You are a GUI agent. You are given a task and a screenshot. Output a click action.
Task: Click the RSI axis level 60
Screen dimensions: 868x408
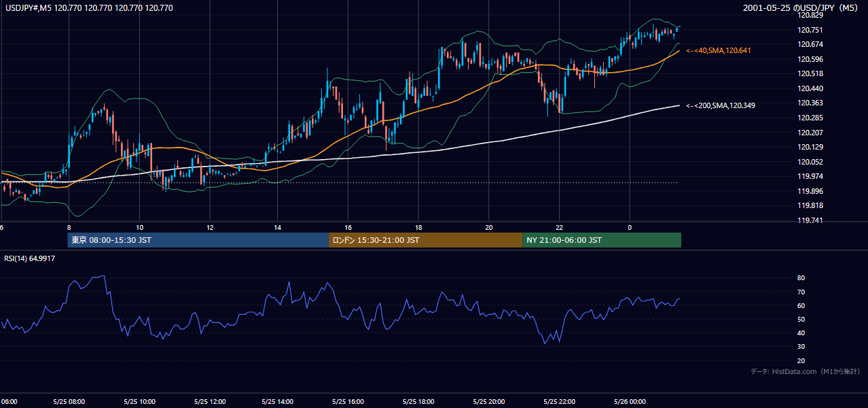tap(801, 305)
